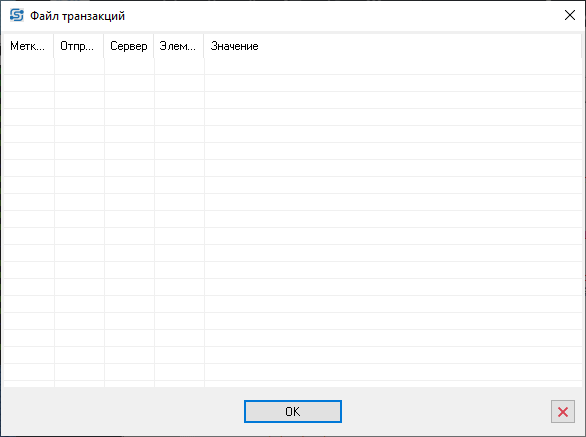The width and height of the screenshot is (586, 437).
Task: Select first empty cell under Сервер column
Action: click(x=129, y=66)
